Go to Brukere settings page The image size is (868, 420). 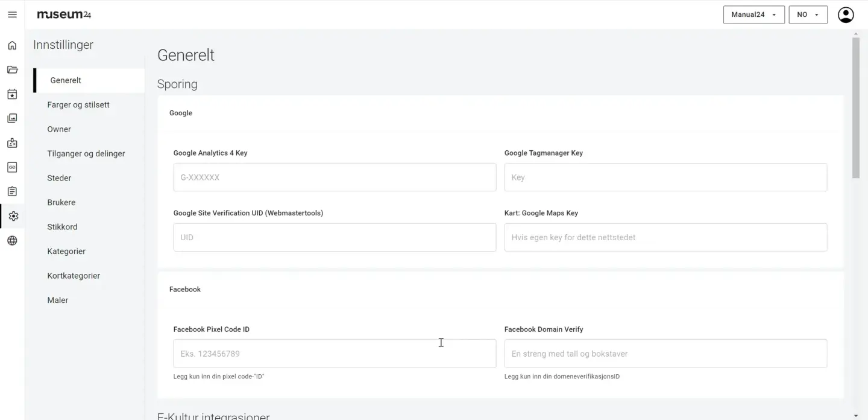click(61, 203)
